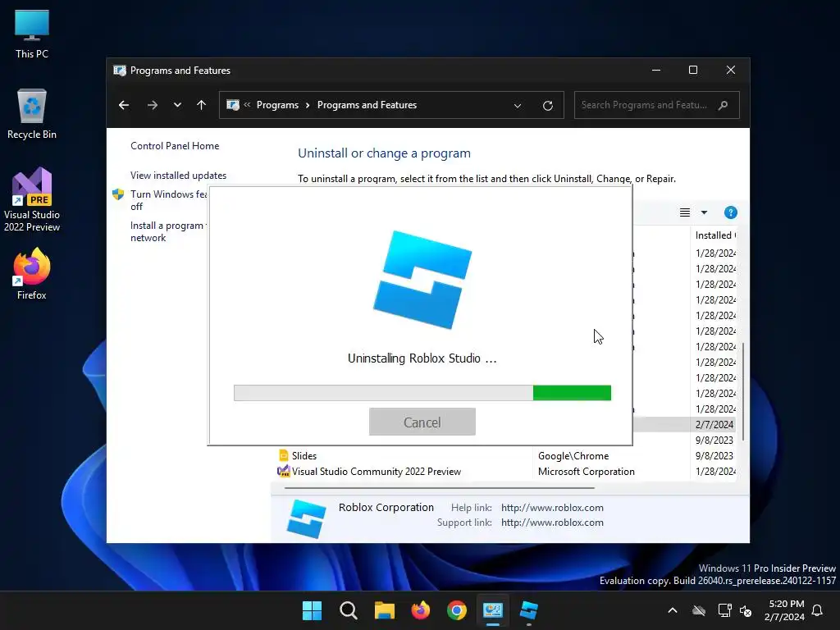Cancel the Roblox Studio uninstall

422,422
